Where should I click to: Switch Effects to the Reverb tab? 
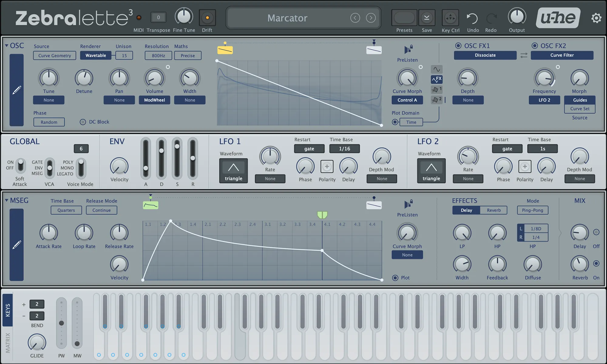(493, 210)
